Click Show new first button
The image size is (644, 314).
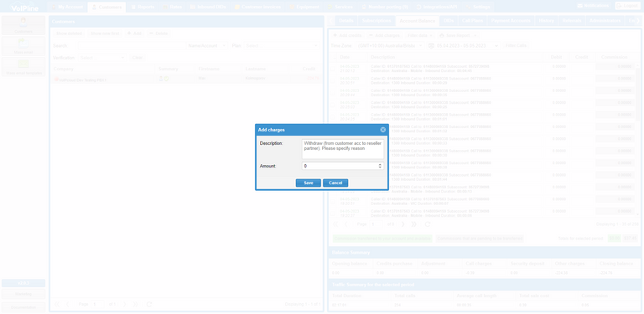point(105,33)
